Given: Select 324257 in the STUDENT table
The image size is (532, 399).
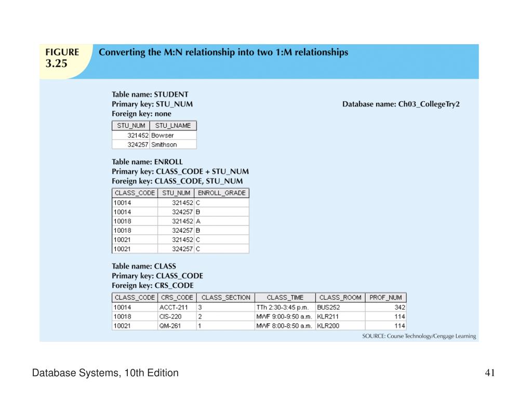Looking at the screenshot, I should (x=131, y=144).
